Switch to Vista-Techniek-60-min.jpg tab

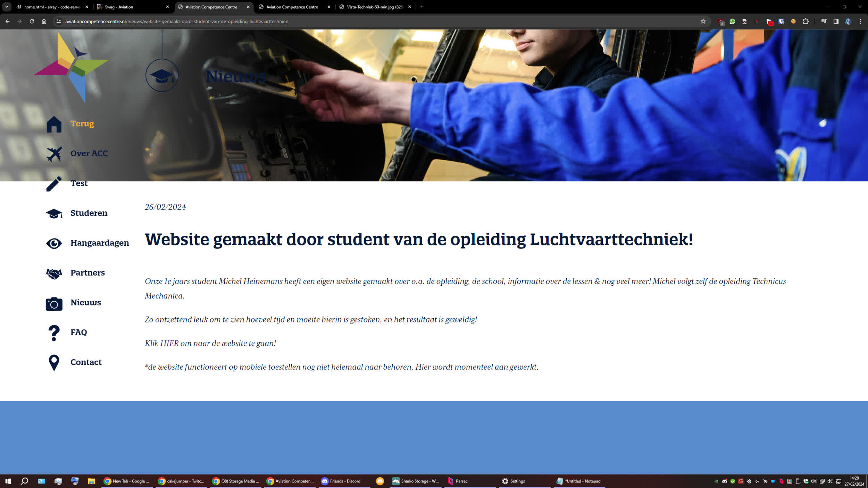[376, 7]
